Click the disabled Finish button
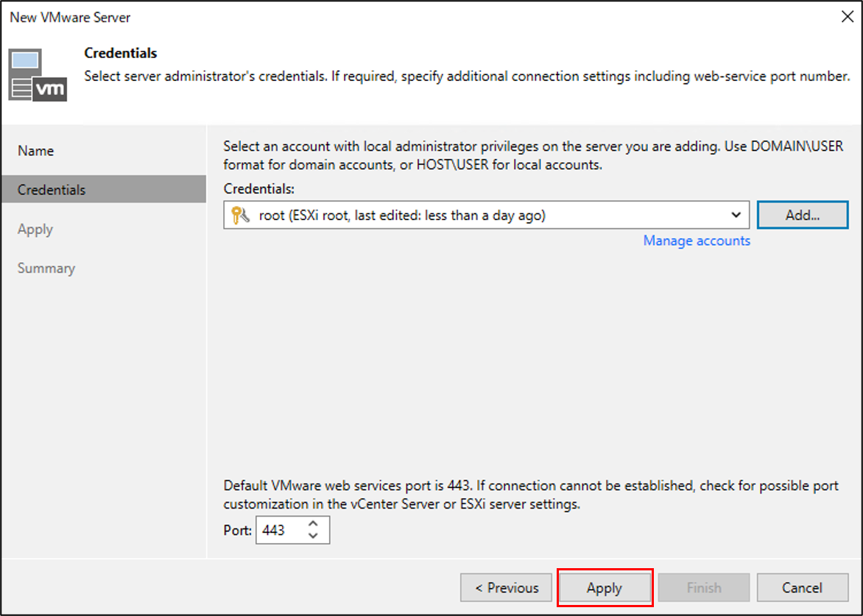The width and height of the screenshot is (863, 616). pos(704,587)
